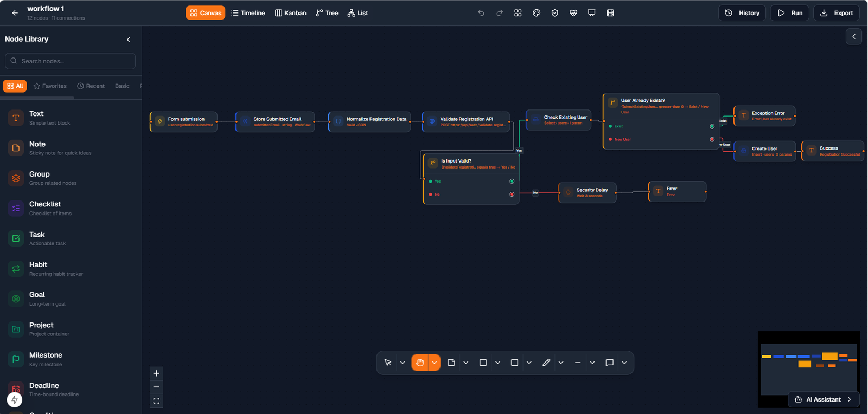Viewport: 868px width, 414px height.
Task: Select the sticky note tool in bottom toolbar
Action: click(x=451, y=363)
